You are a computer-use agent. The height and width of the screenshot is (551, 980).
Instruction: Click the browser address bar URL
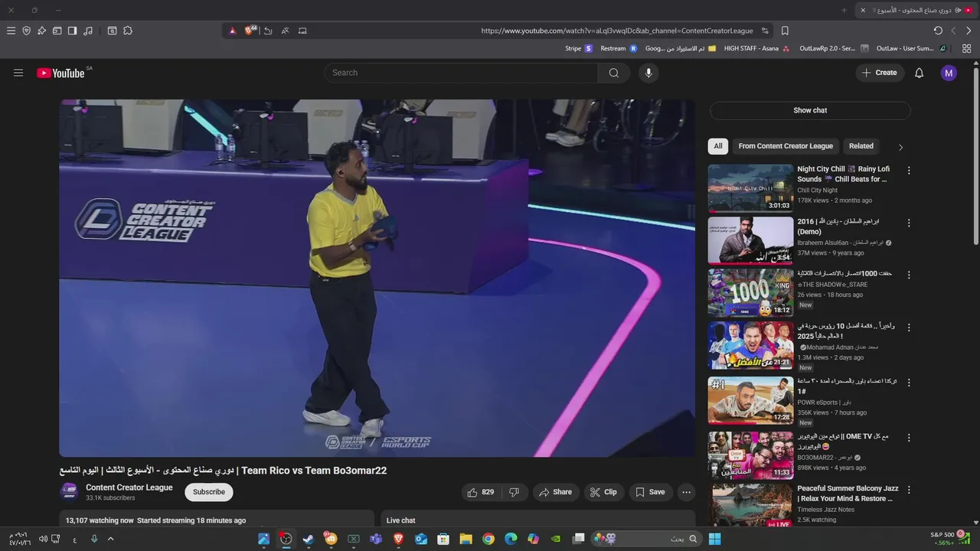click(616, 31)
